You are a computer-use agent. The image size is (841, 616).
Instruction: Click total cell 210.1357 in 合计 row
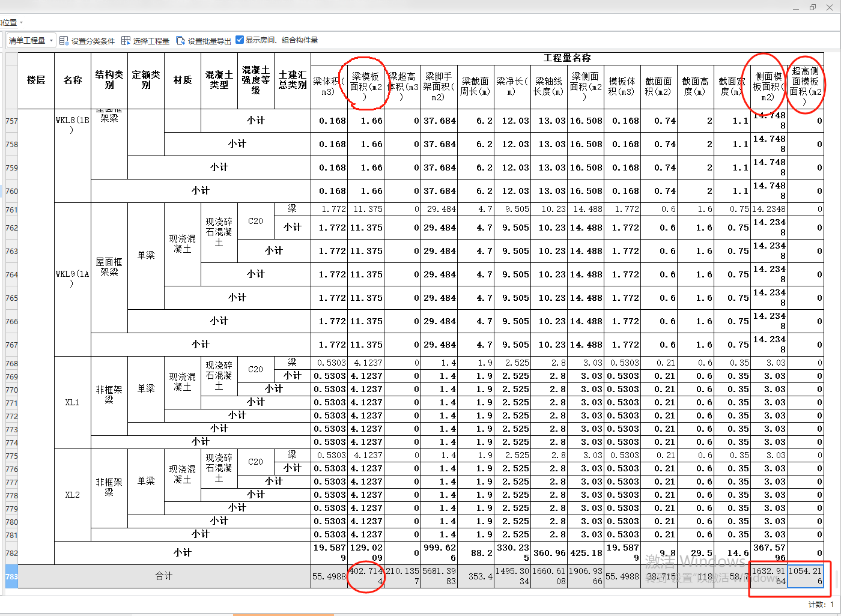tap(402, 576)
